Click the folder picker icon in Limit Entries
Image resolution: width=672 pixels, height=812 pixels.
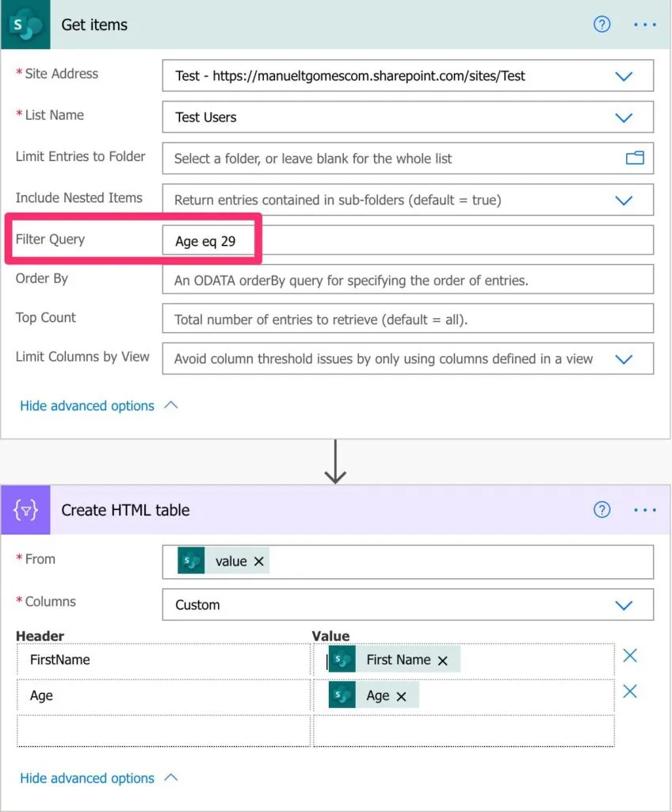point(635,158)
